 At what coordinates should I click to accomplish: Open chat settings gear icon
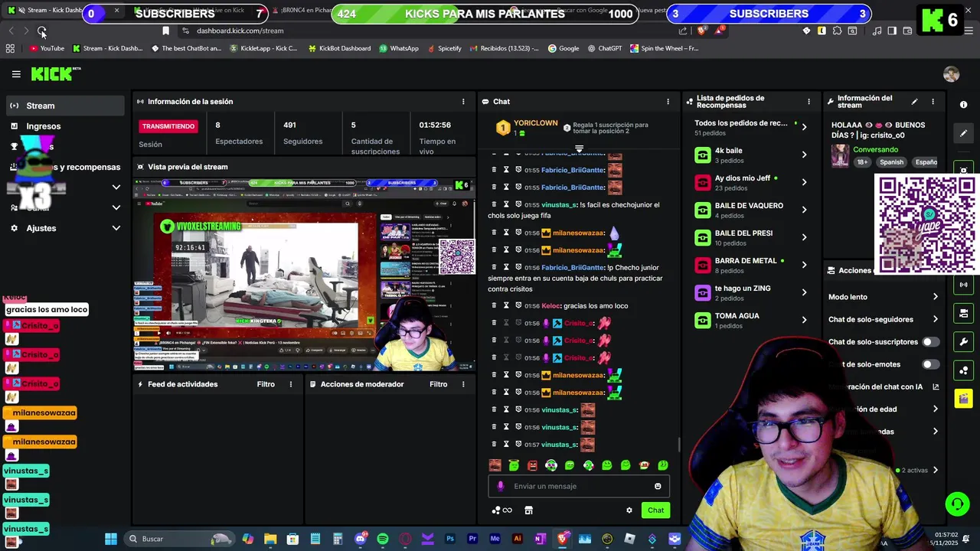[629, 510]
